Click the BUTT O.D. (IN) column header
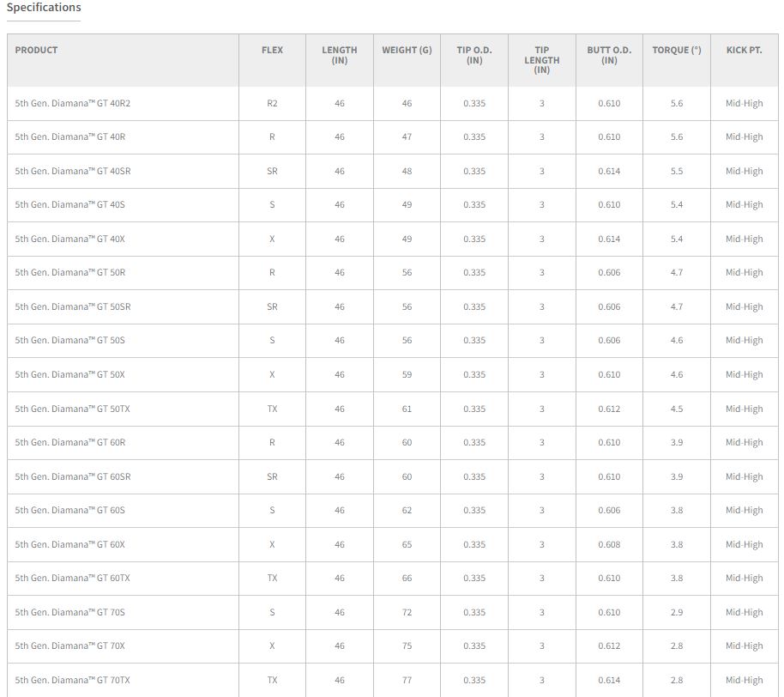Viewport: 784px width, 697px height. 609,55
